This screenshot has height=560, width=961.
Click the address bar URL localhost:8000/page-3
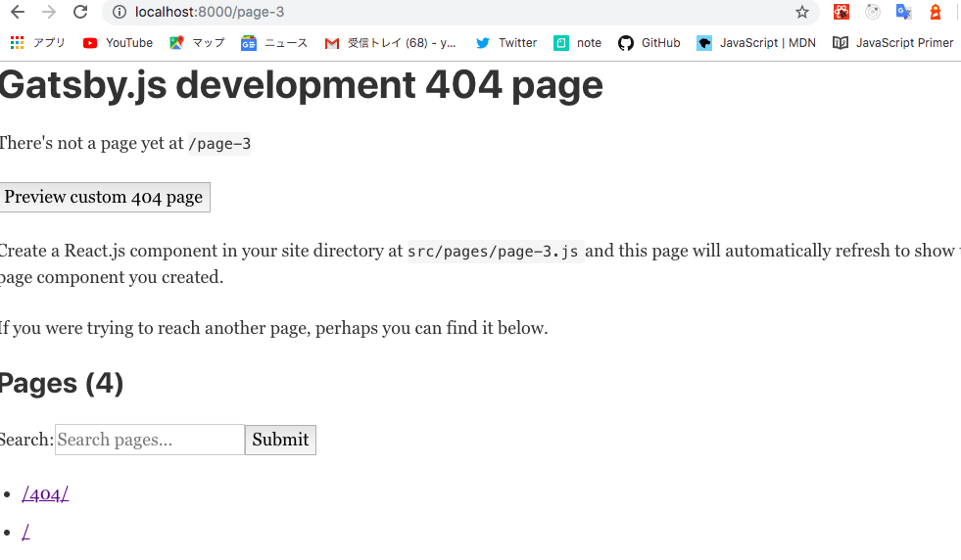point(210,12)
